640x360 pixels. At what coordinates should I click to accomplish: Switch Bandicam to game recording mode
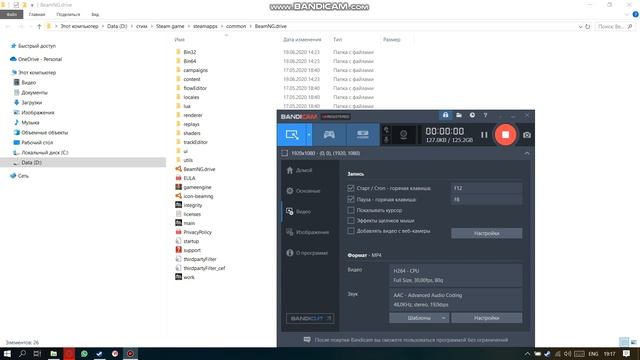tap(329, 135)
